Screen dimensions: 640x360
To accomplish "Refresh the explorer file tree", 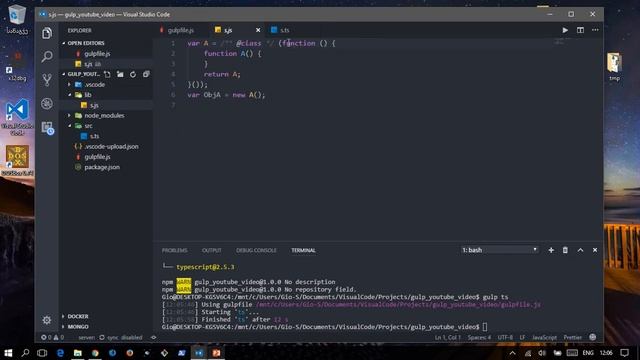I will click(x=133, y=74).
